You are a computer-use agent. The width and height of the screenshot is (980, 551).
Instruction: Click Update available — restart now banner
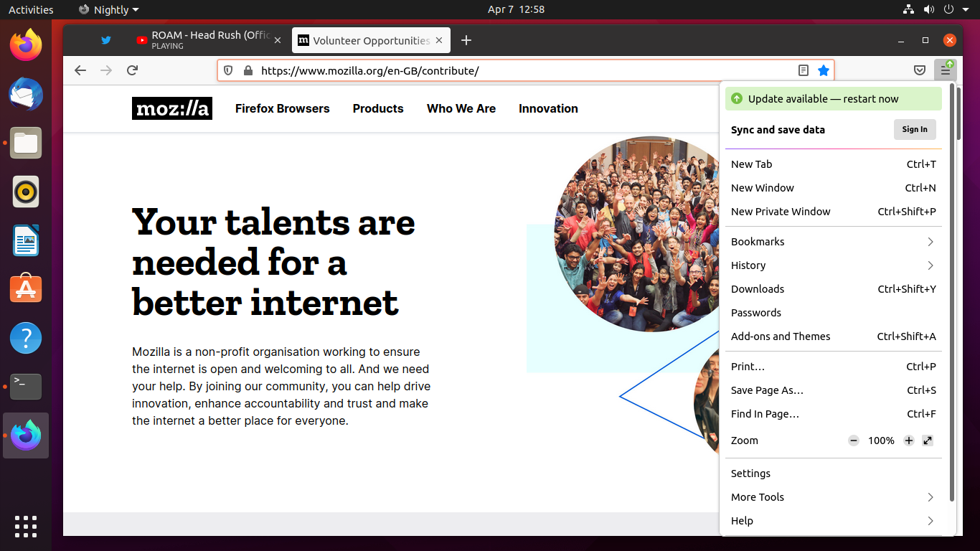coord(833,99)
